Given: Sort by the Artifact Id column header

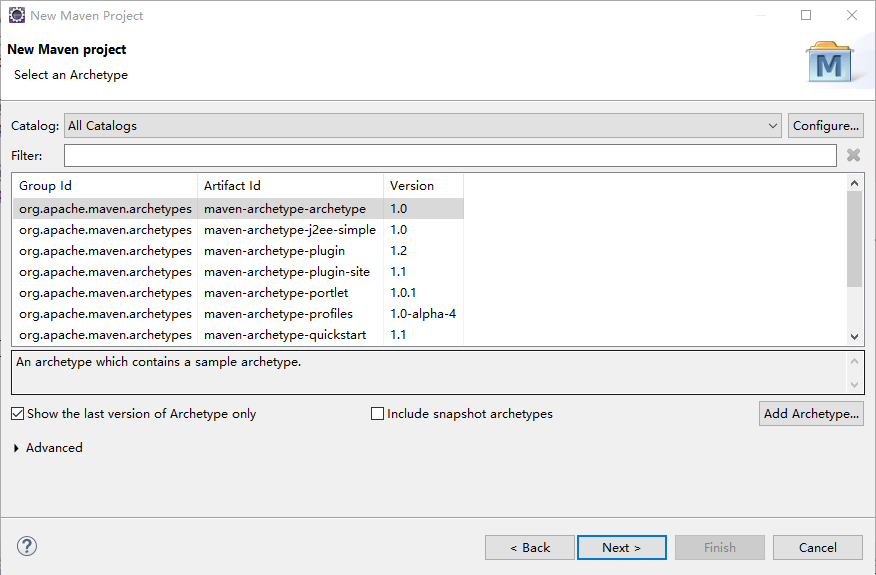Looking at the screenshot, I should click(291, 186).
